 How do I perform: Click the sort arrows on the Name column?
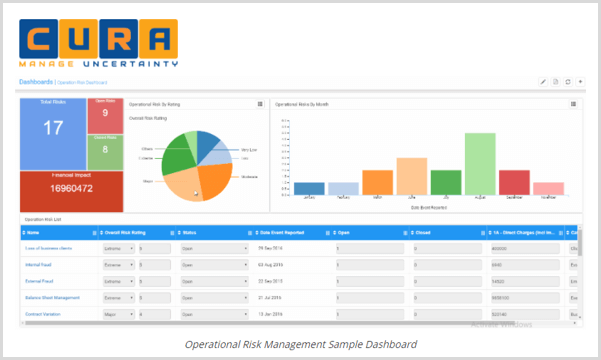tap(24, 233)
